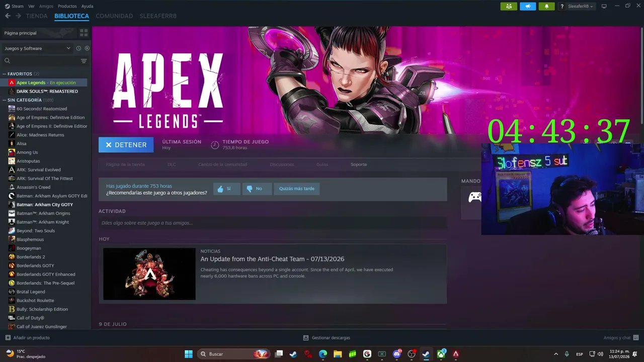Click the controller icon under Mando
This screenshot has width=644, height=362.
[x=474, y=198]
